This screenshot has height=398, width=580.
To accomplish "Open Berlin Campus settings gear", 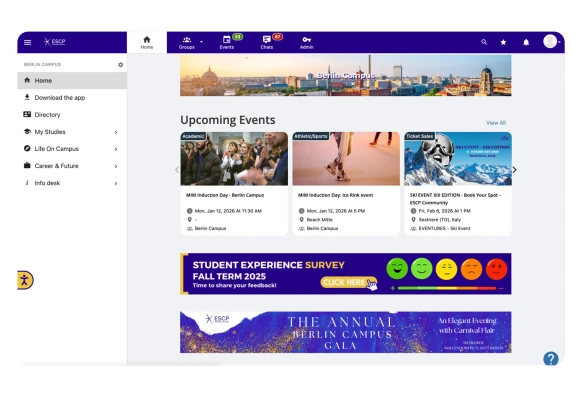I will (121, 65).
